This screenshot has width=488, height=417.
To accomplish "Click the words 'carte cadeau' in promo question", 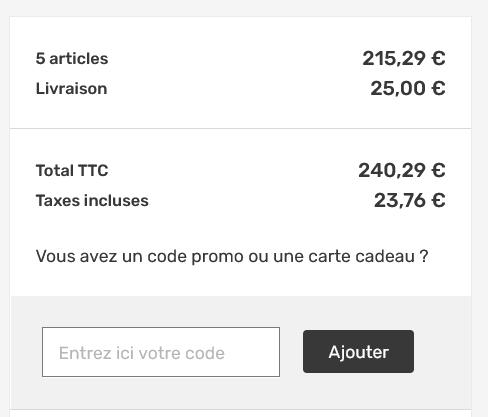I will 361,256.
